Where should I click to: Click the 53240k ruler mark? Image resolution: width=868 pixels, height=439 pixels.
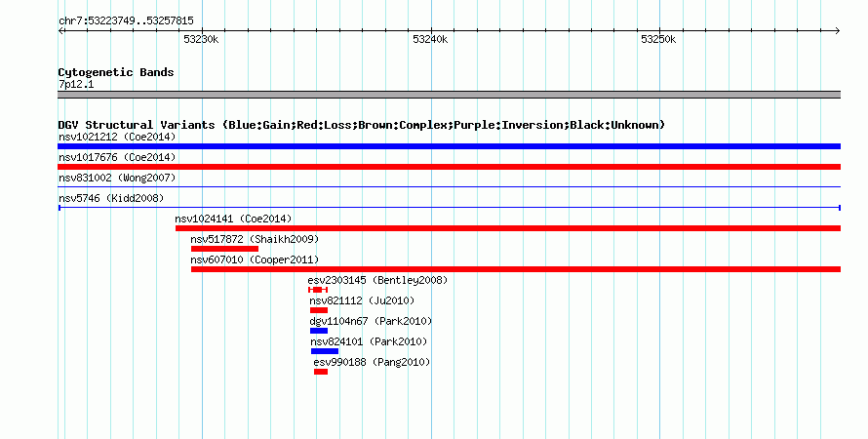(430, 39)
